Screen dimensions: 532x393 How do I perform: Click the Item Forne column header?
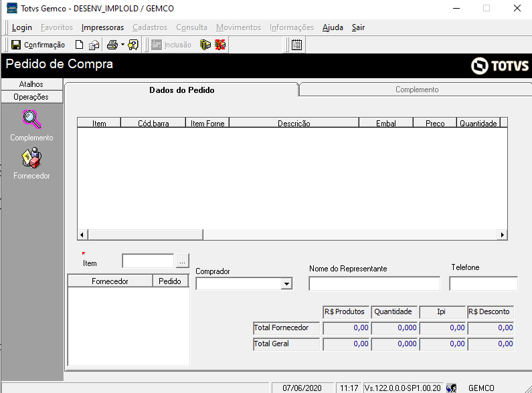pyautogui.click(x=207, y=124)
